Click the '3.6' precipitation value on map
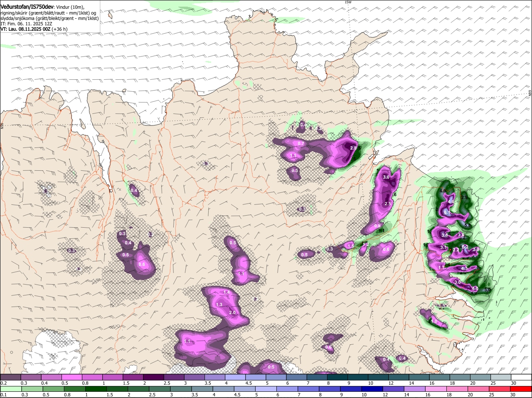 point(445,235)
